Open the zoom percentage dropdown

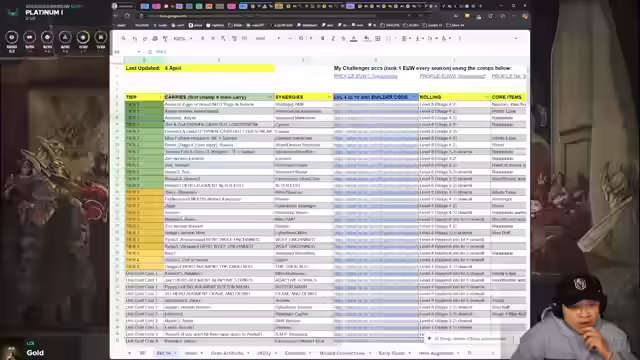coord(182,38)
